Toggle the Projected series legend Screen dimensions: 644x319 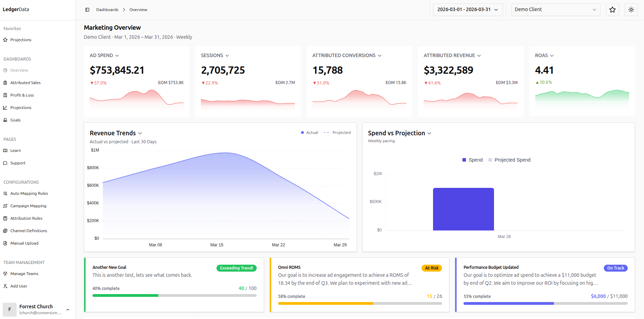pos(337,133)
